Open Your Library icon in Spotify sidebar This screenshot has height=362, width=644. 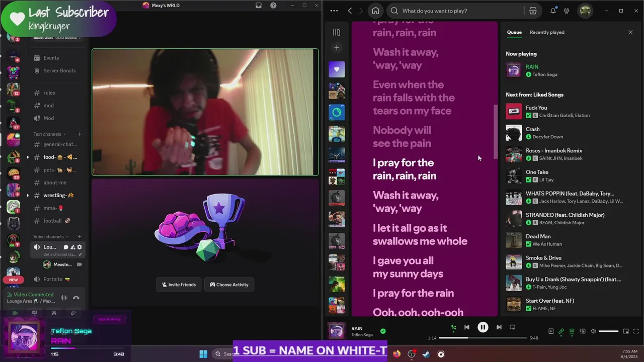pos(337,32)
